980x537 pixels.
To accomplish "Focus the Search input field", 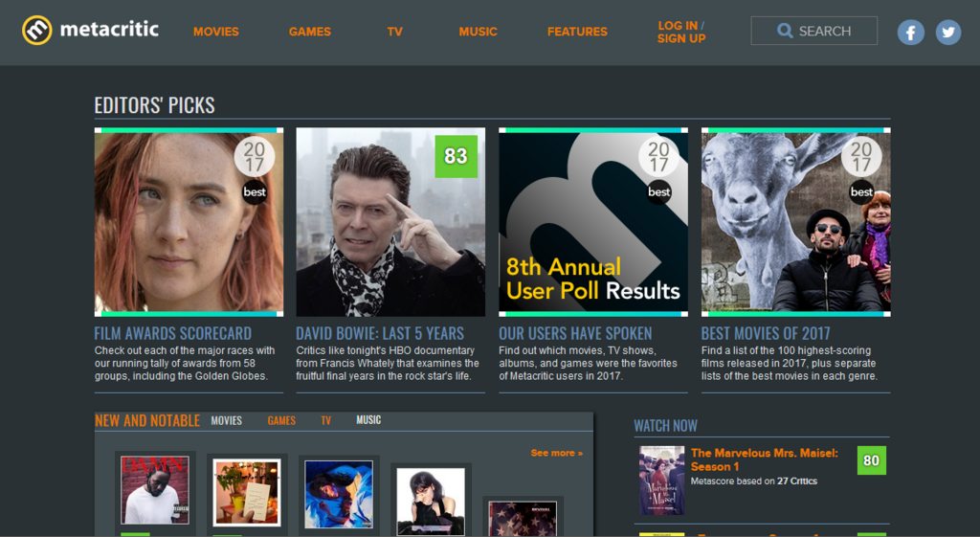I will 813,31.
